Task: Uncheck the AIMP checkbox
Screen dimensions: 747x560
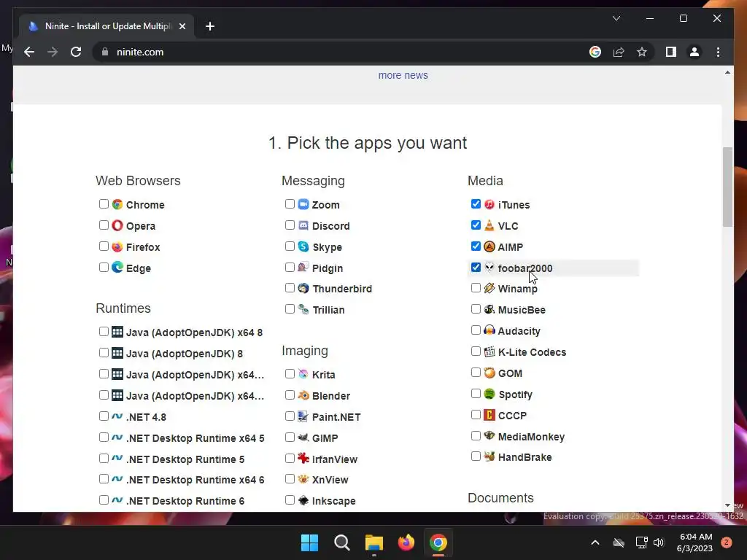Action: pos(476,246)
